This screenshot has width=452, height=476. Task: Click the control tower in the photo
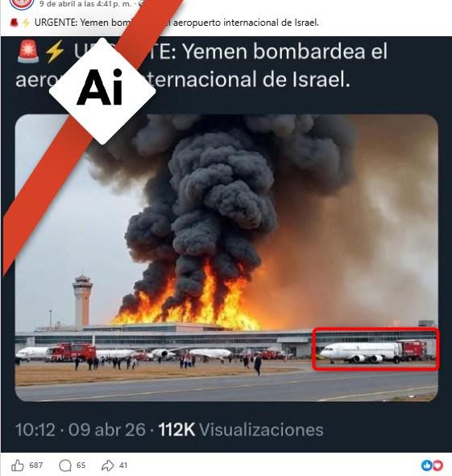(82, 300)
